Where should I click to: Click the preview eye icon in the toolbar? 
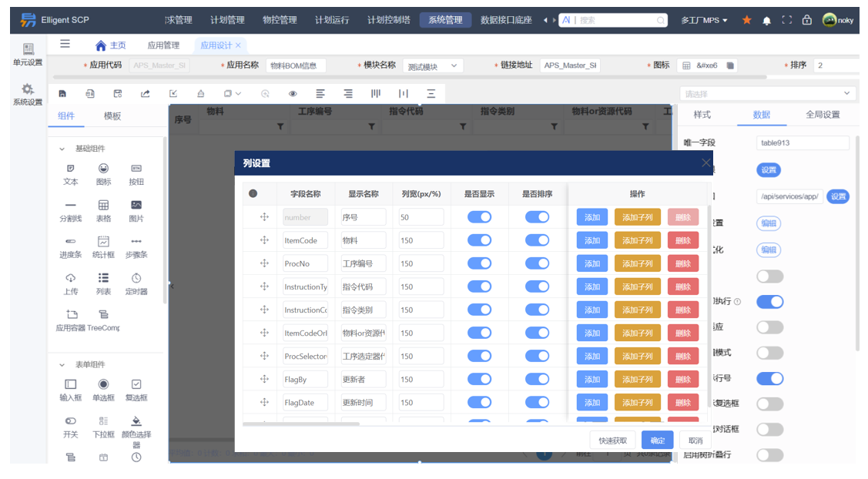pos(293,92)
